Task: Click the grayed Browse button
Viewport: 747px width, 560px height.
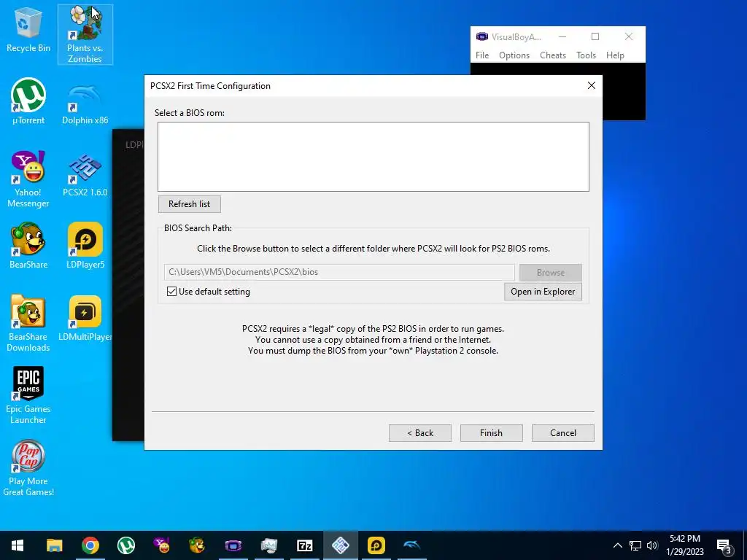Action: click(550, 273)
